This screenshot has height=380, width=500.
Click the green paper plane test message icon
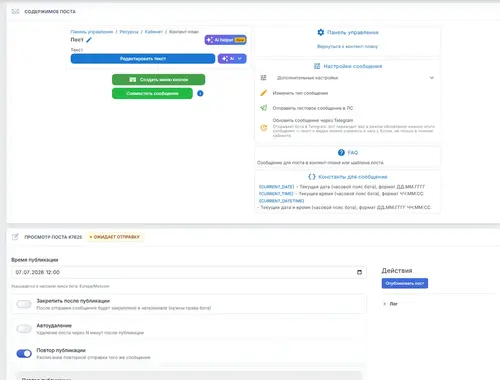264,108
